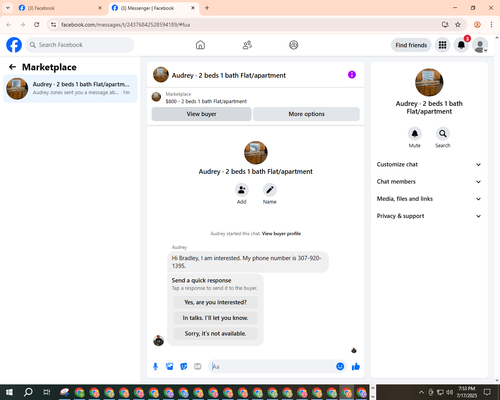
Task: Click in the Search Facebook field
Action: pyautogui.click(x=80, y=45)
